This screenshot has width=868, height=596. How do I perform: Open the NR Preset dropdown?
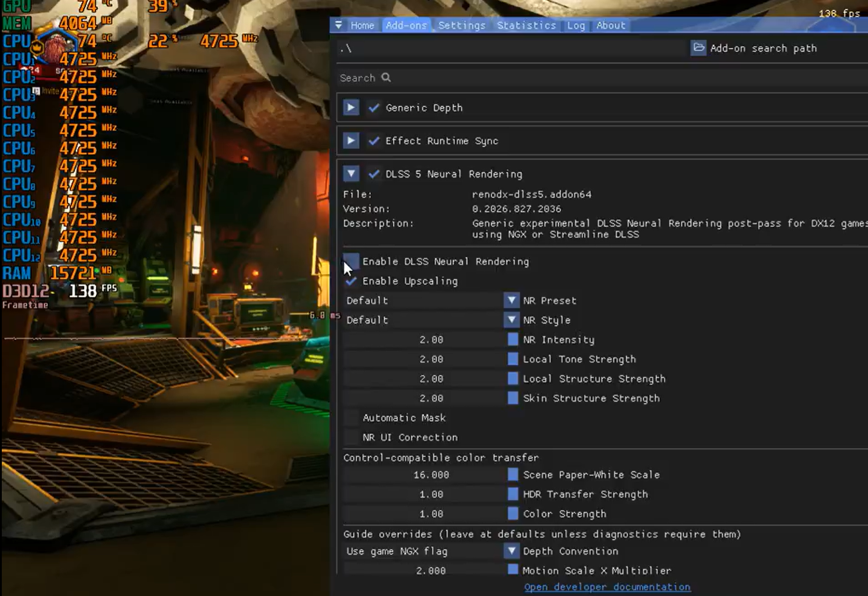pos(512,300)
